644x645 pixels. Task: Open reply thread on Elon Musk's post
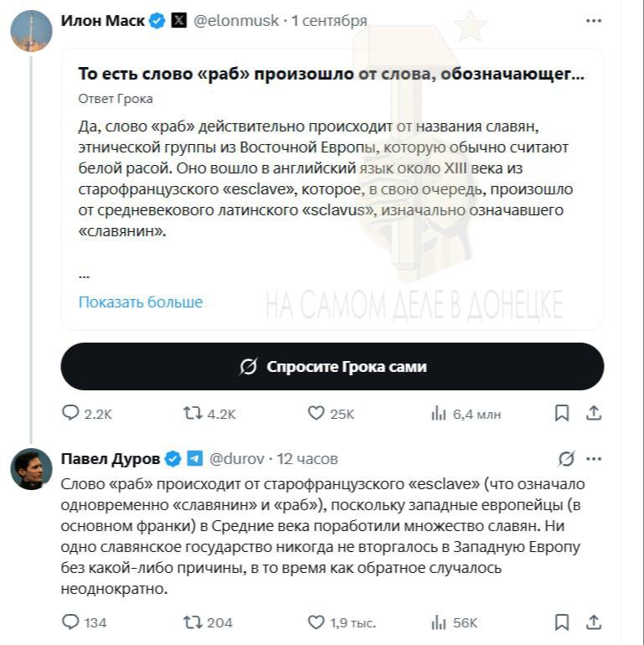86,413
